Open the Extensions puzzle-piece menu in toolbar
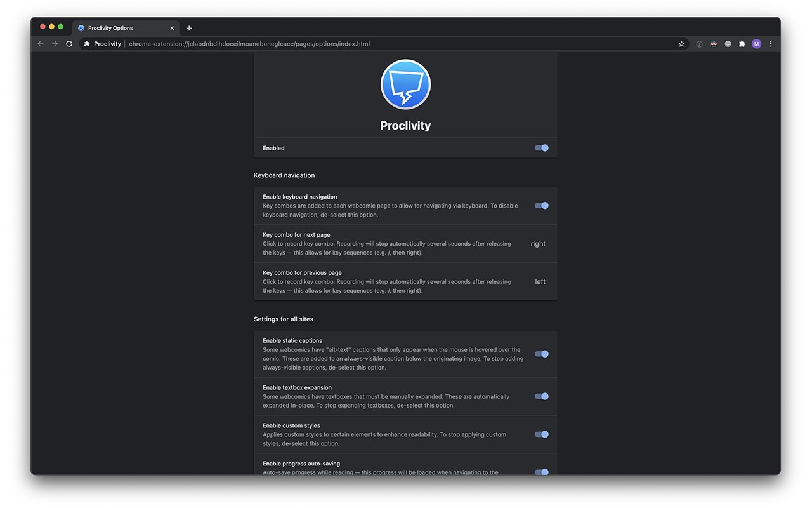The width and height of the screenshot is (812, 508). [742, 44]
